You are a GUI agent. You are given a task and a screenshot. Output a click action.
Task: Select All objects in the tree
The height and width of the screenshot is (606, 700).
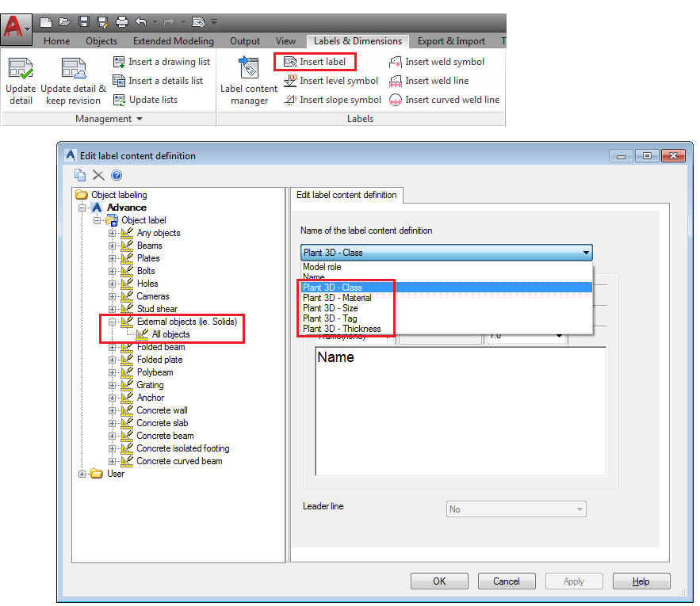pos(171,334)
